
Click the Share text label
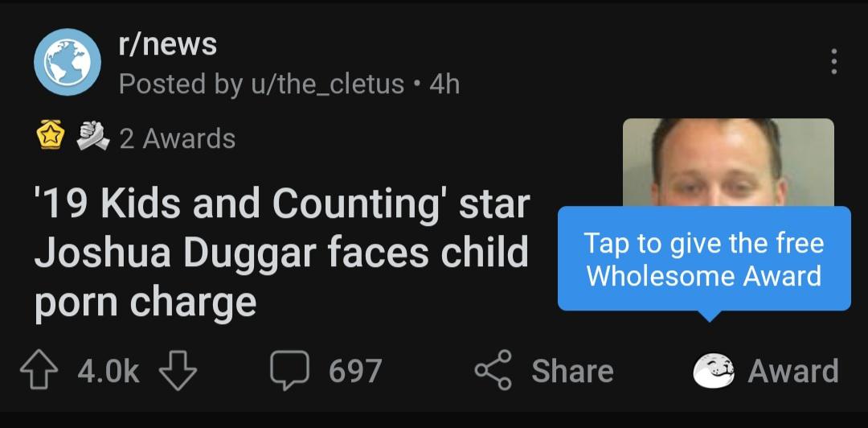[x=572, y=371]
